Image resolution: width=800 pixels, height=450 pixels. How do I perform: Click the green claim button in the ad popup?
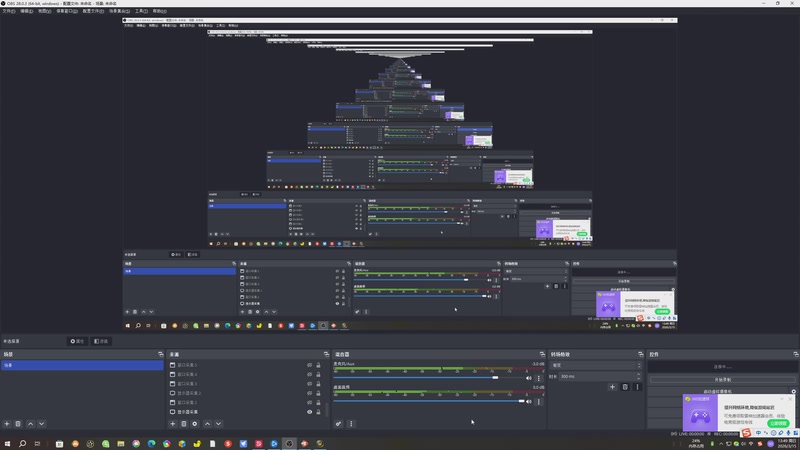pos(778,423)
